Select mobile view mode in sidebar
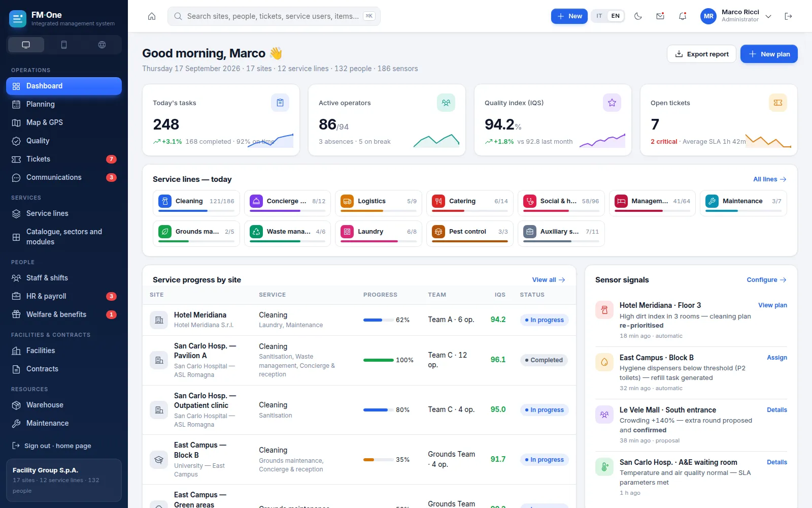 (x=64, y=45)
